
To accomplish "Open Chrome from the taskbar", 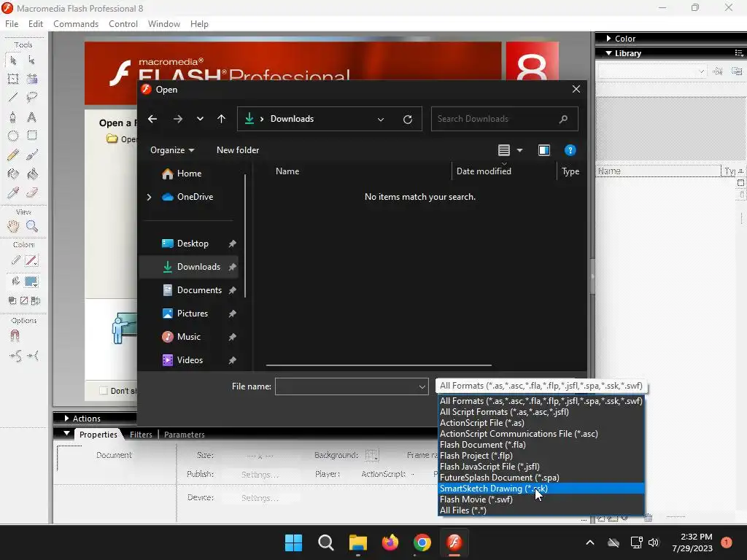I will [x=422, y=542].
